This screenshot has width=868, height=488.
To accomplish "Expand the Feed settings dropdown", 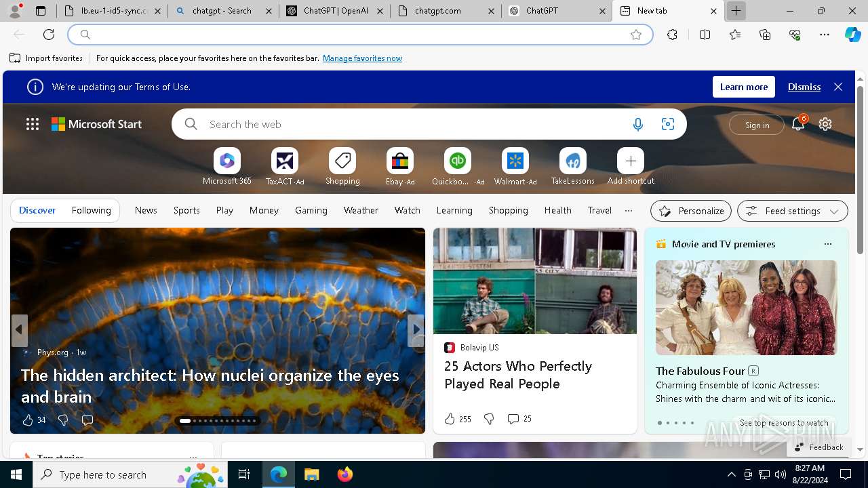I will (793, 211).
